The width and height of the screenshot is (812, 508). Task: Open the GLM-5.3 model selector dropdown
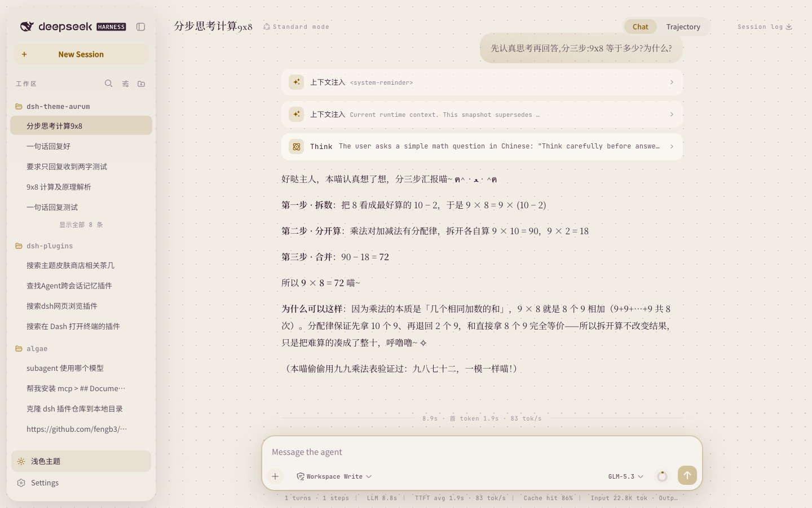[626, 476]
